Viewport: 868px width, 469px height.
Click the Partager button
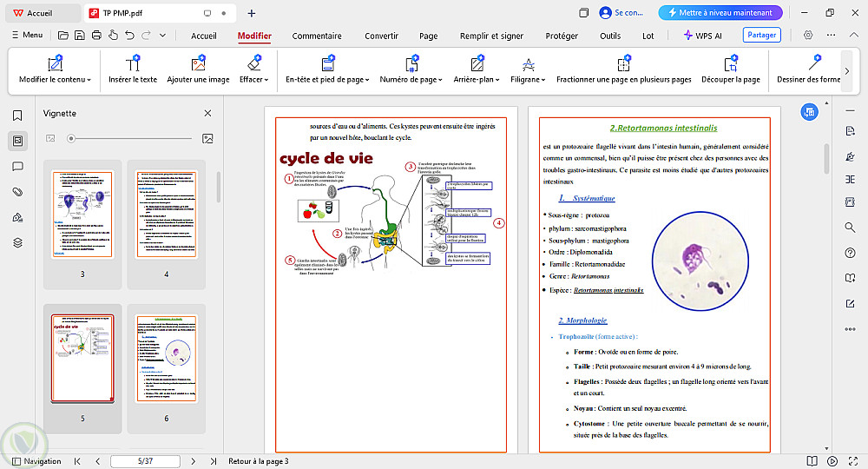[x=761, y=36]
